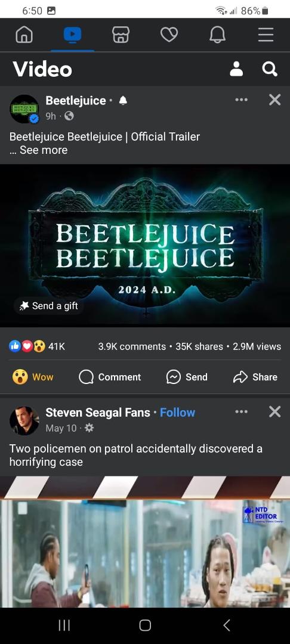Tap the Comment button under the trailer

110,377
